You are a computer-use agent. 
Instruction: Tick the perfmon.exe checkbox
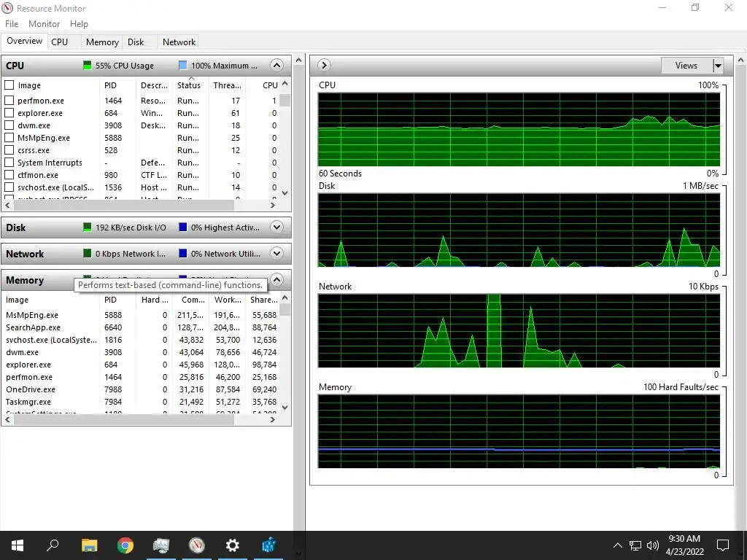[x=9, y=101]
